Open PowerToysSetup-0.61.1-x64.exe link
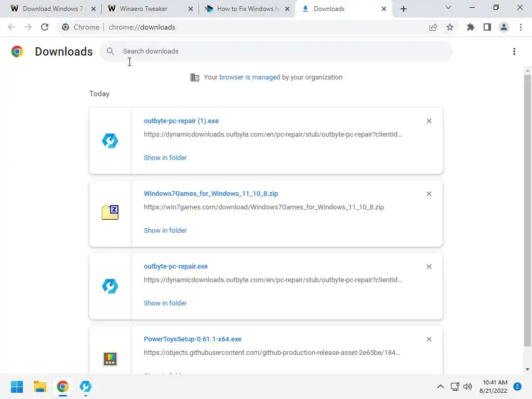The width and height of the screenshot is (532, 399). [193, 339]
